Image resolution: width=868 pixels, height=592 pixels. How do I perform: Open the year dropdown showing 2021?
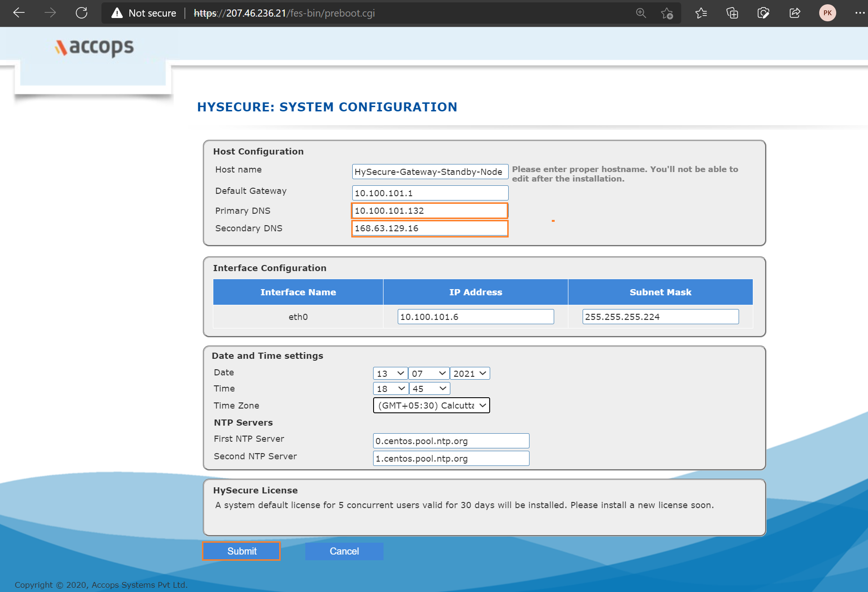[470, 373]
